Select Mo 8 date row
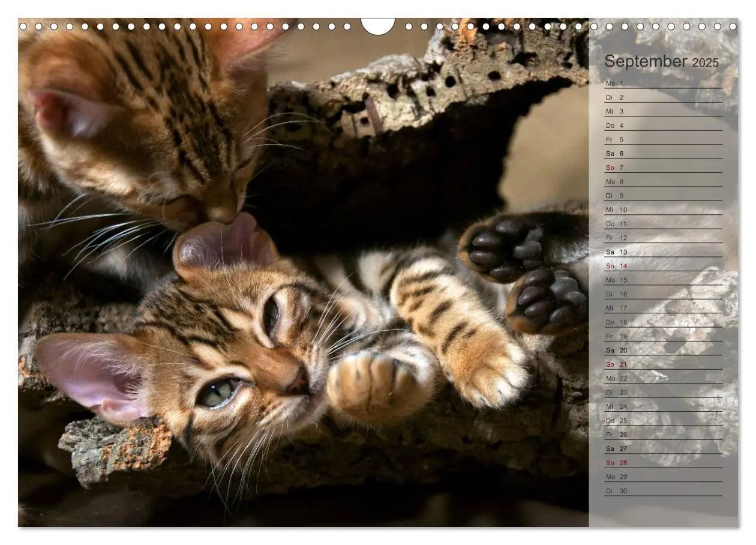This screenshot has width=756, height=545. click(x=663, y=181)
